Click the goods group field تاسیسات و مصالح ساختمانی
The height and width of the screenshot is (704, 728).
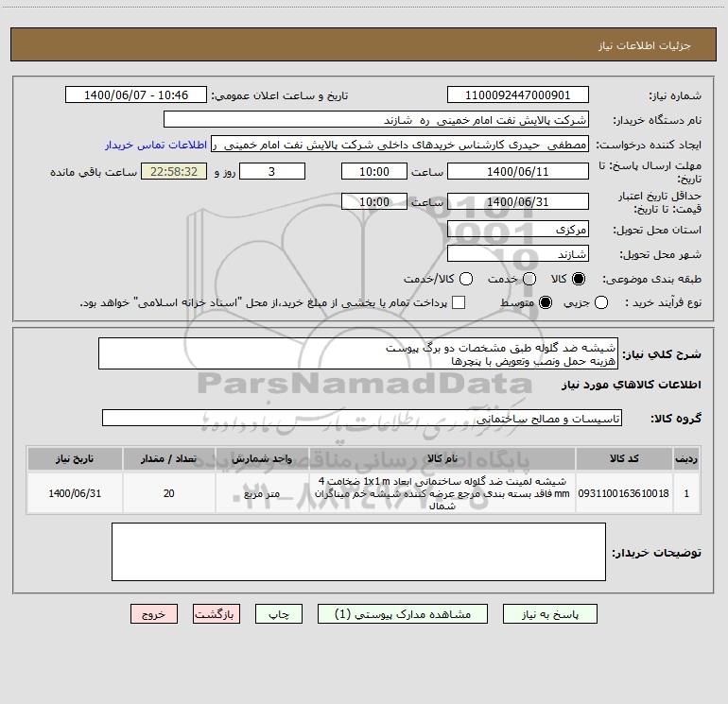[x=362, y=418]
